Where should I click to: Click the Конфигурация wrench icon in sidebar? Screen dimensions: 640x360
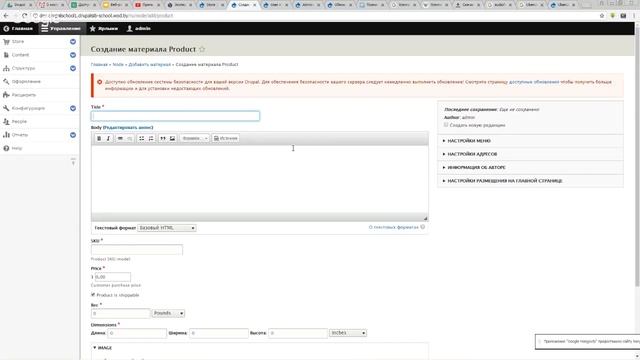6,108
